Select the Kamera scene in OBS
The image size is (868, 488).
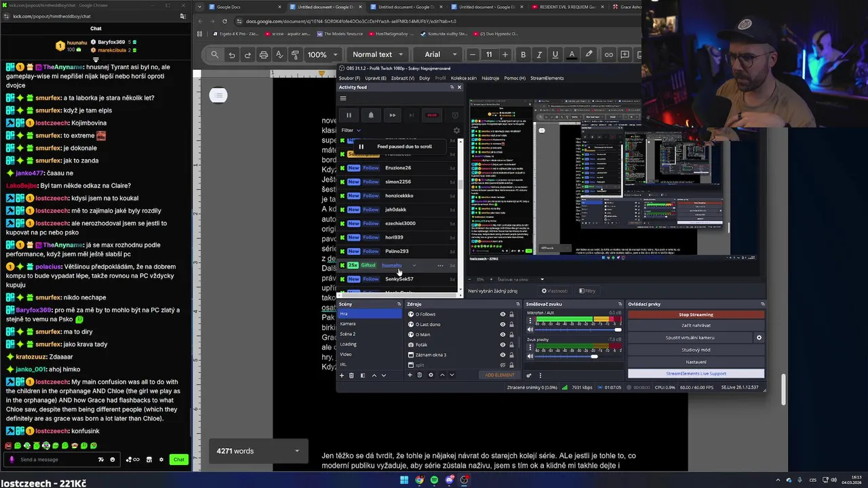coord(370,323)
